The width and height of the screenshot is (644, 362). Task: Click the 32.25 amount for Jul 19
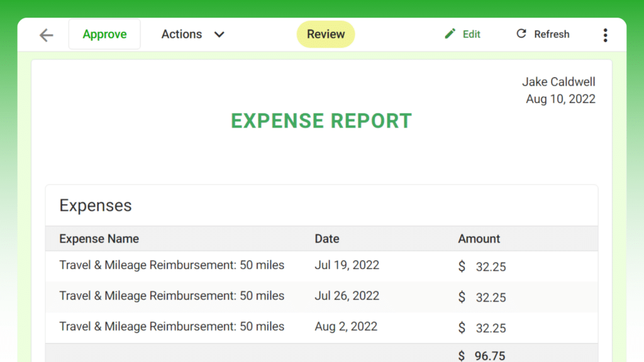[x=491, y=266]
